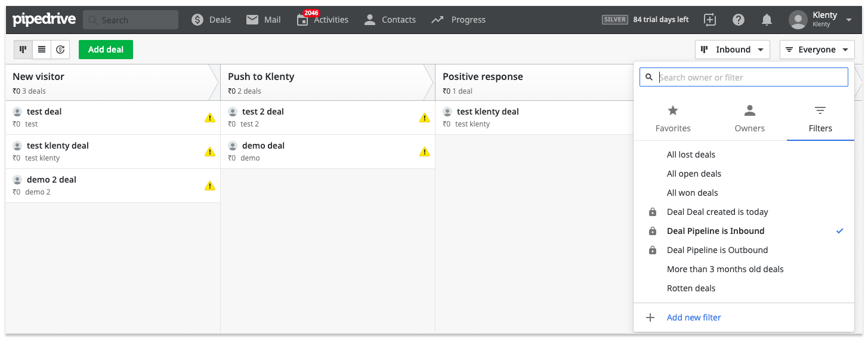Switch to the Favorites tab
Screen dimensions: 868x339
(673, 118)
